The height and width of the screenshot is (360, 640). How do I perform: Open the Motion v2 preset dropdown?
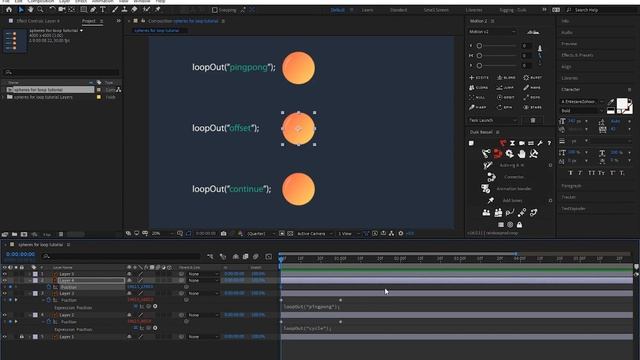click(492, 32)
